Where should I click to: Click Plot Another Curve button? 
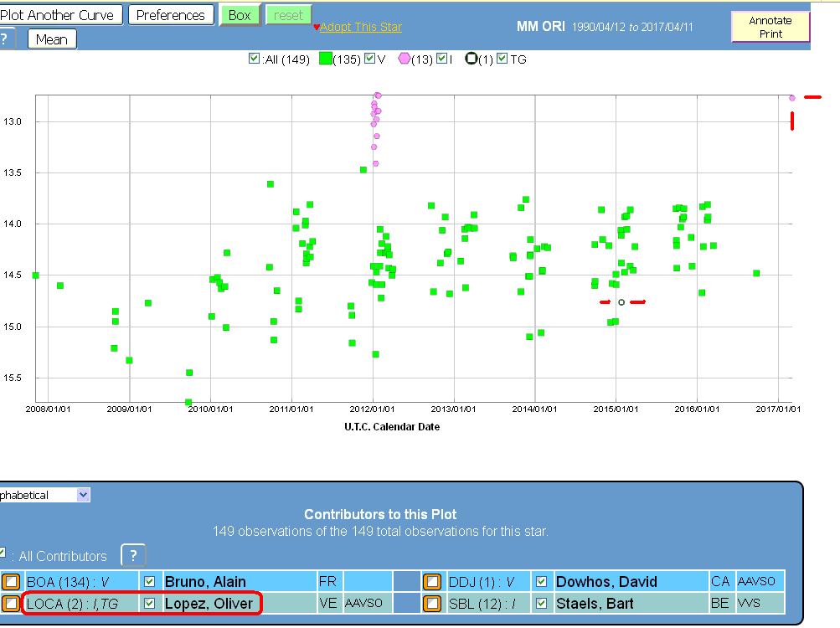click(61, 15)
